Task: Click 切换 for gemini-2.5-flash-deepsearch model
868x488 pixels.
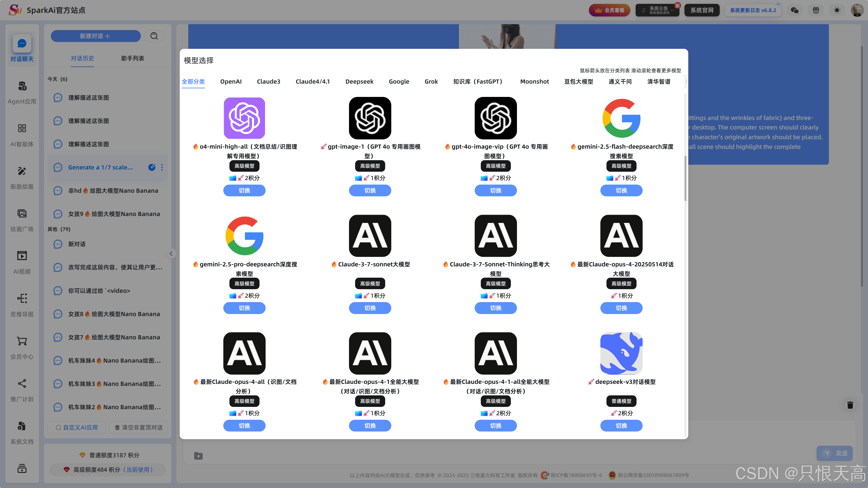Action: [x=621, y=191]
